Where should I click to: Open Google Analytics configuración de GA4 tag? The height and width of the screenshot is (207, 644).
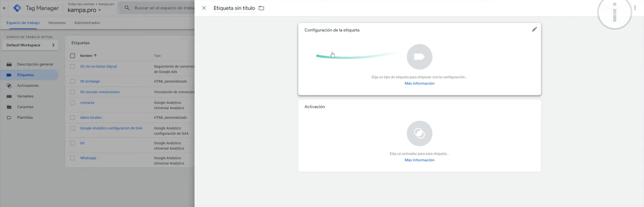[111, 128]
